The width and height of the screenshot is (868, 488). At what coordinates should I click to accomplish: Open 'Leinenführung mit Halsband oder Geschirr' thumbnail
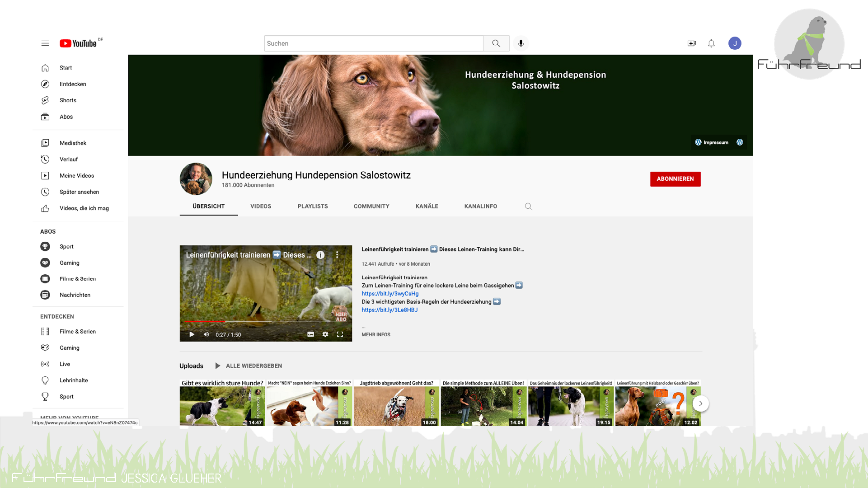point(658,403)
